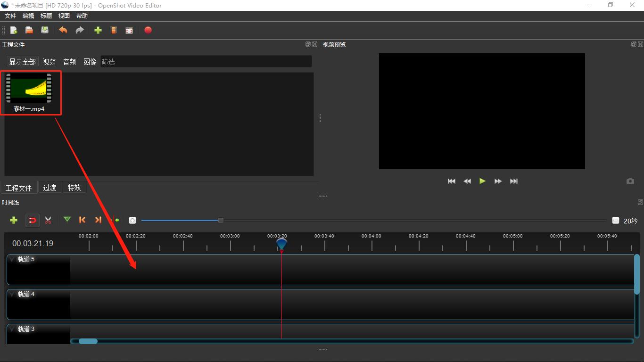Screen dimensions: 644x362
Task: Float the 时间线 panel
Action: pos(640,202)
